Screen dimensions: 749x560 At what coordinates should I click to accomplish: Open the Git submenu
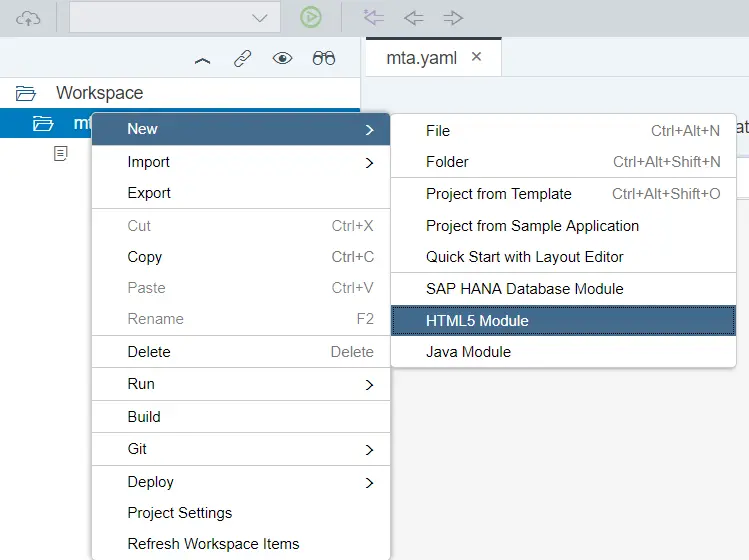click(241, 449)
